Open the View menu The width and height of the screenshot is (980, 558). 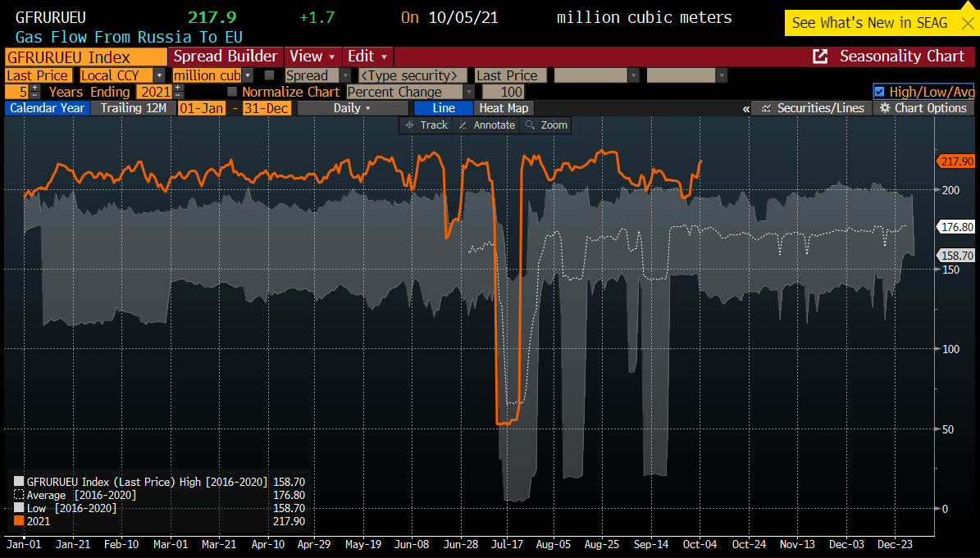(312, 57)
